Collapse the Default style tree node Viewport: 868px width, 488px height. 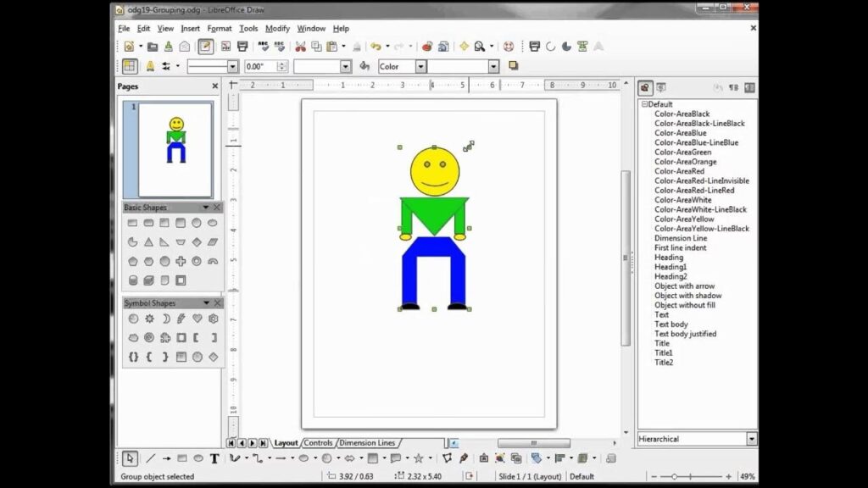(x=644, y=104)
